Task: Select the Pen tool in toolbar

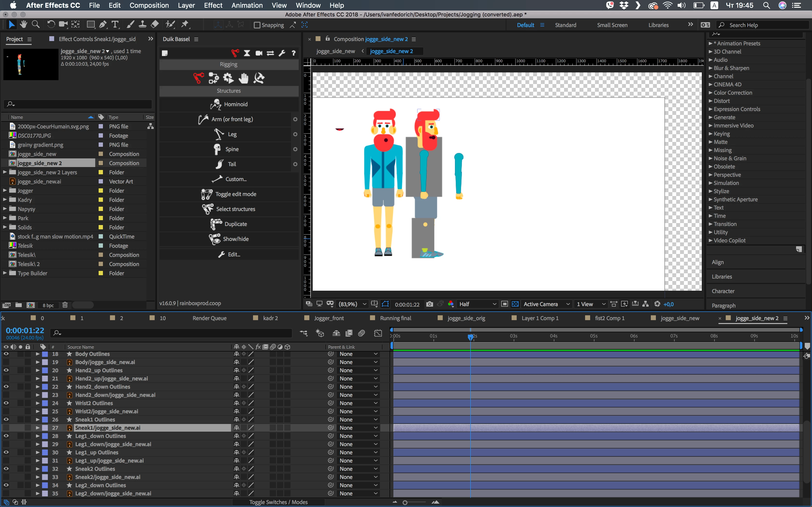Action: click(103, 24)
